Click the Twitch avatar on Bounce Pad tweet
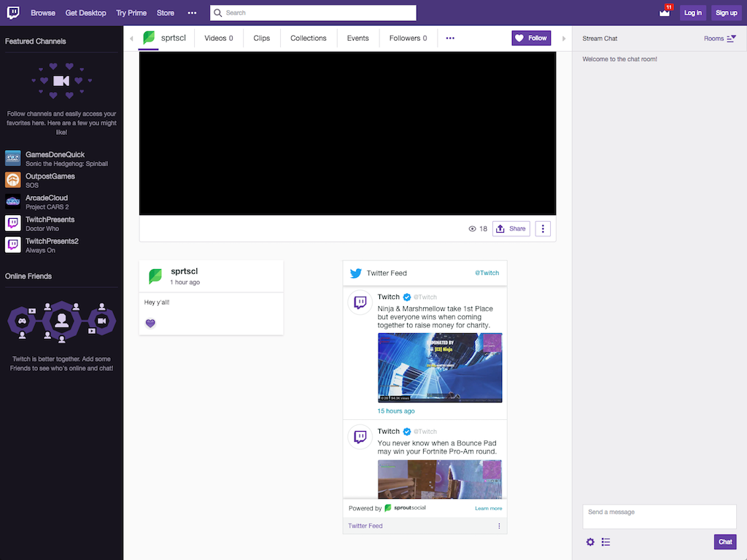This screenshot has height=560, width=747. coord(360,437)
